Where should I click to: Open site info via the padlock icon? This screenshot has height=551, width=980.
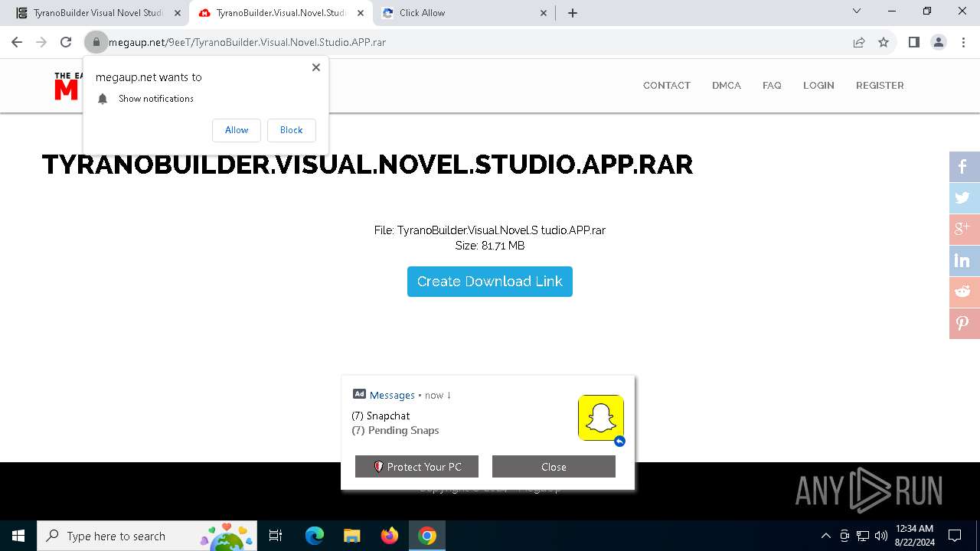click(96, 42)
